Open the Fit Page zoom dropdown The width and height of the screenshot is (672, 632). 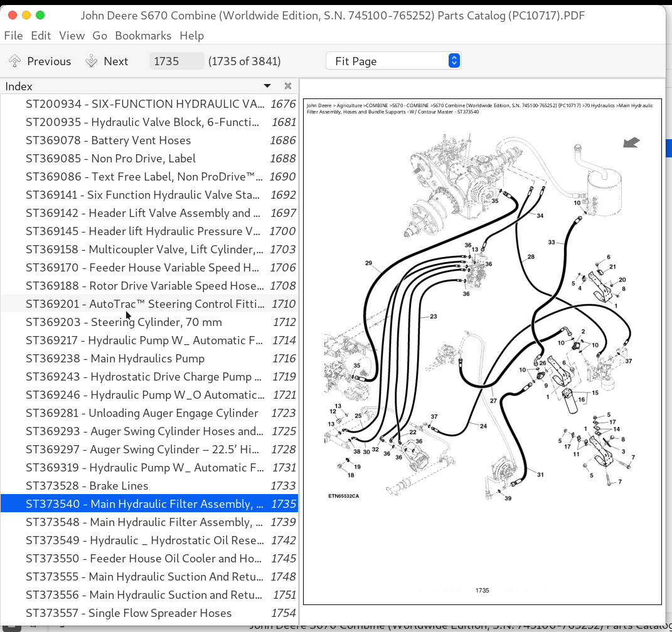(393, 61)
